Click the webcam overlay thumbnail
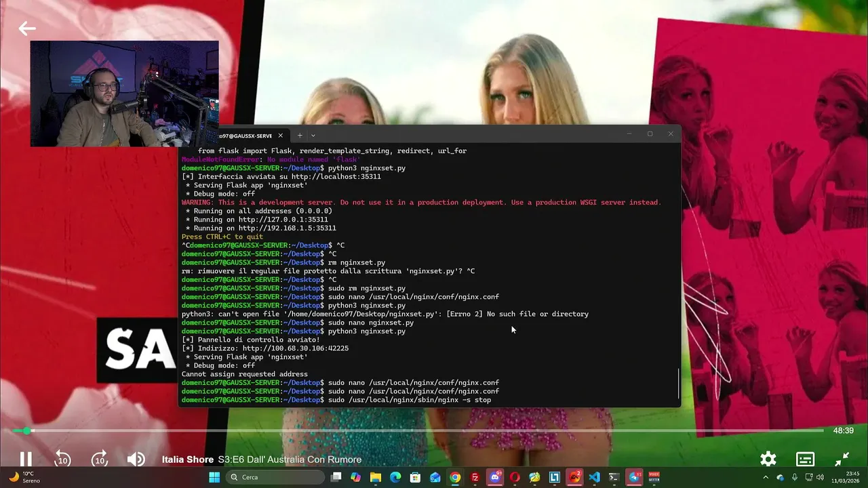The image size is (868, 488). point(125,94)
